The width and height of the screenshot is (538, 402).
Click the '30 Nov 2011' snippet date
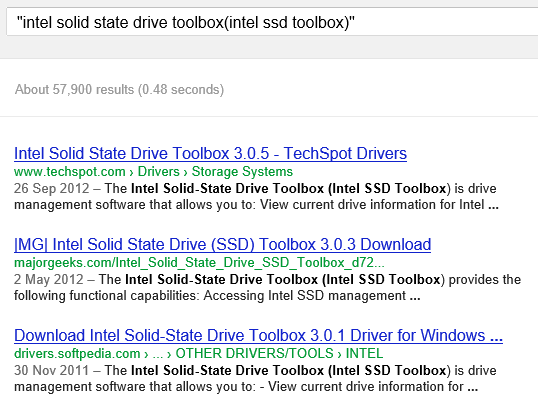(52, 370)
